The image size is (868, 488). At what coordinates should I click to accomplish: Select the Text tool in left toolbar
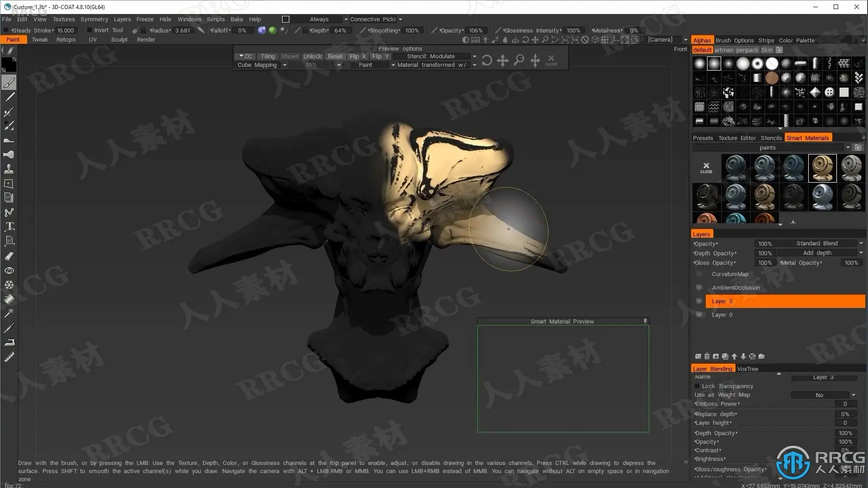9,226
